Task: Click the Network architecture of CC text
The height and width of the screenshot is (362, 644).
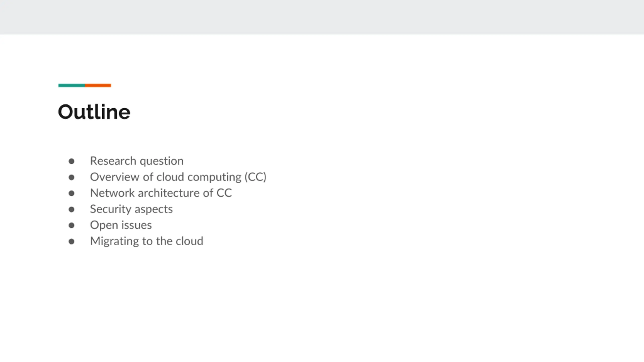Action: [161, 193]
